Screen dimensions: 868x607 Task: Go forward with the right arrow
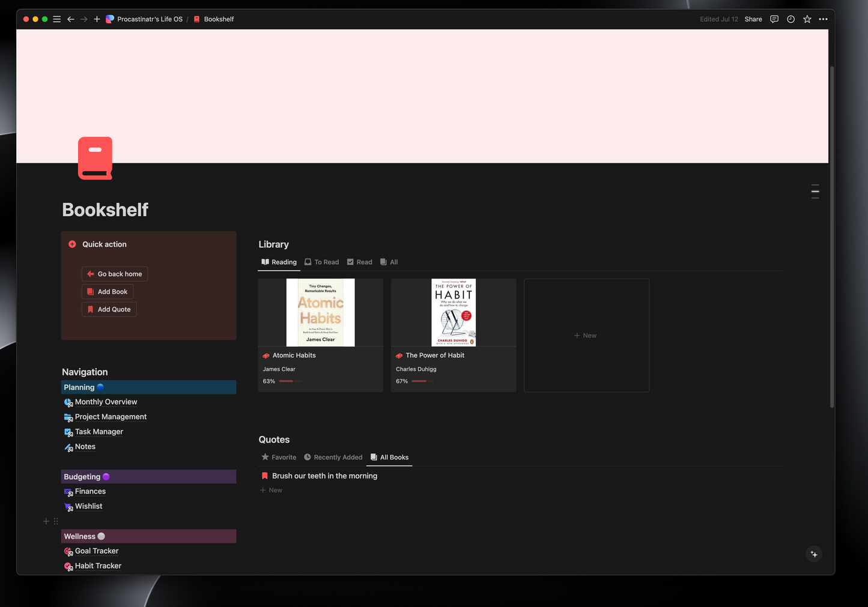pyautogui.click(x=83, y=19)
